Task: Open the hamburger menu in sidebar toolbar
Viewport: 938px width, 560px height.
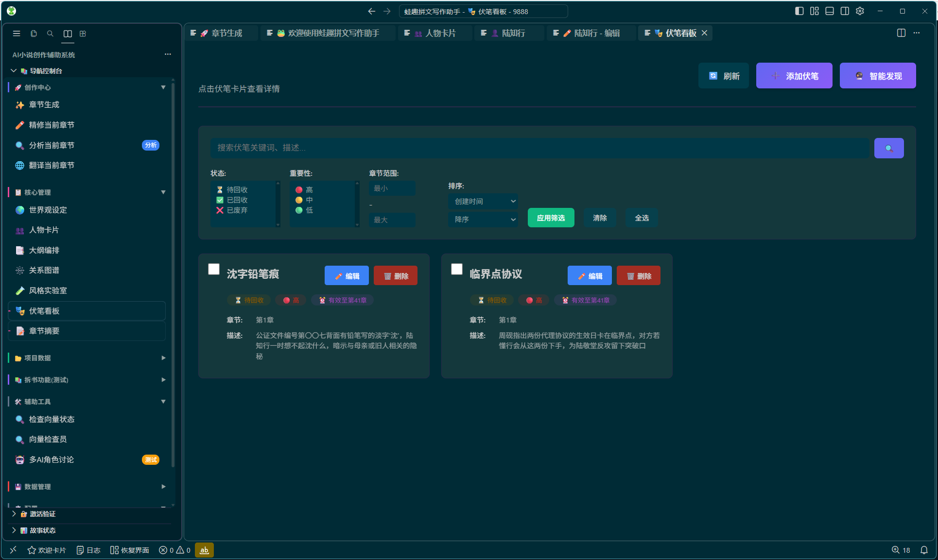Action: (17, 34)
